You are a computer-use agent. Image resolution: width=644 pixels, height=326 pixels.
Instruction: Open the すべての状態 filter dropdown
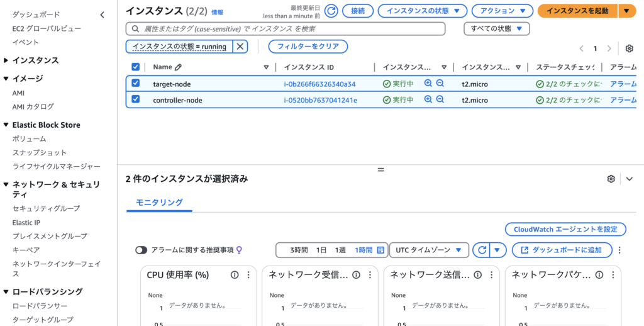coord(497,29)
